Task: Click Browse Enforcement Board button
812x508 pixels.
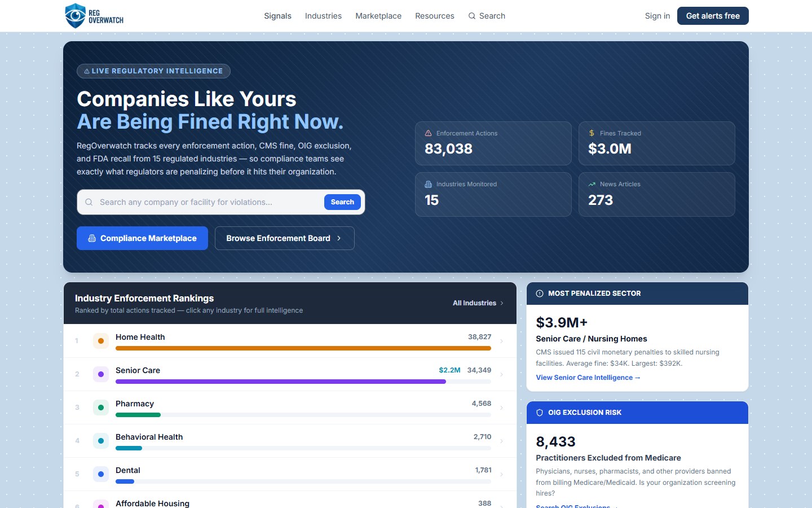Action: [285, 238]
